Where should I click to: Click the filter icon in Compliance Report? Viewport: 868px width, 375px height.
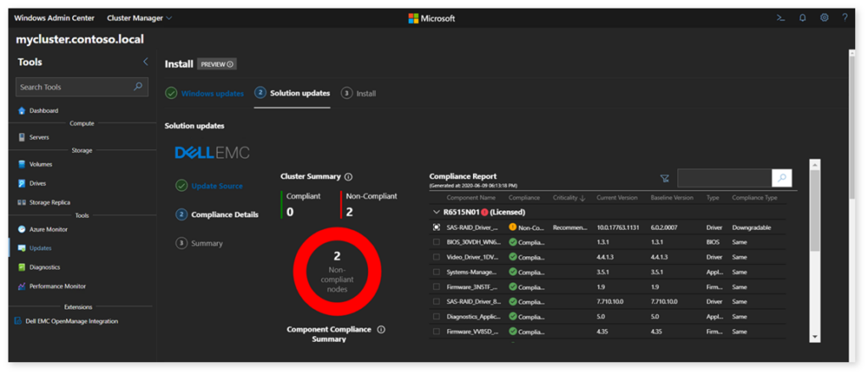[x=665, y=178]
